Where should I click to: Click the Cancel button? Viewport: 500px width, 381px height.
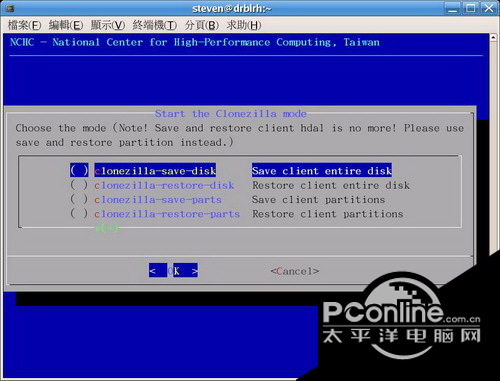(x=295, y=271)
